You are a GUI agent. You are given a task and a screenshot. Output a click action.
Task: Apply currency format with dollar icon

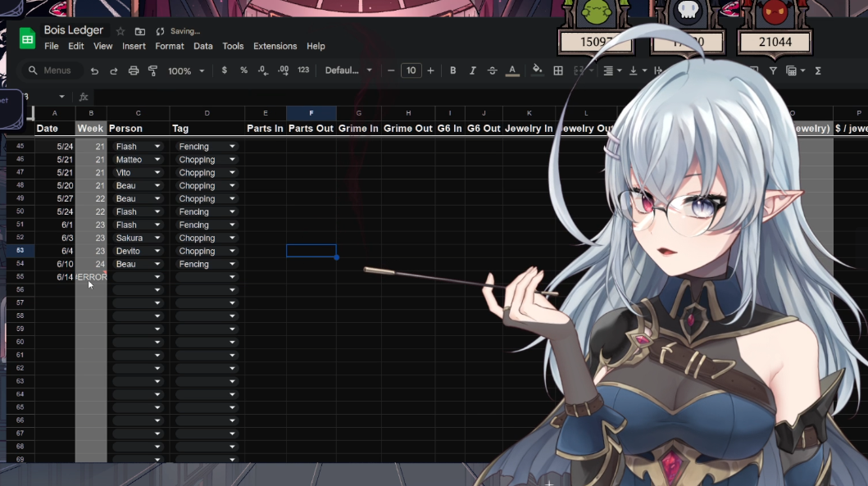click(225, 70)
